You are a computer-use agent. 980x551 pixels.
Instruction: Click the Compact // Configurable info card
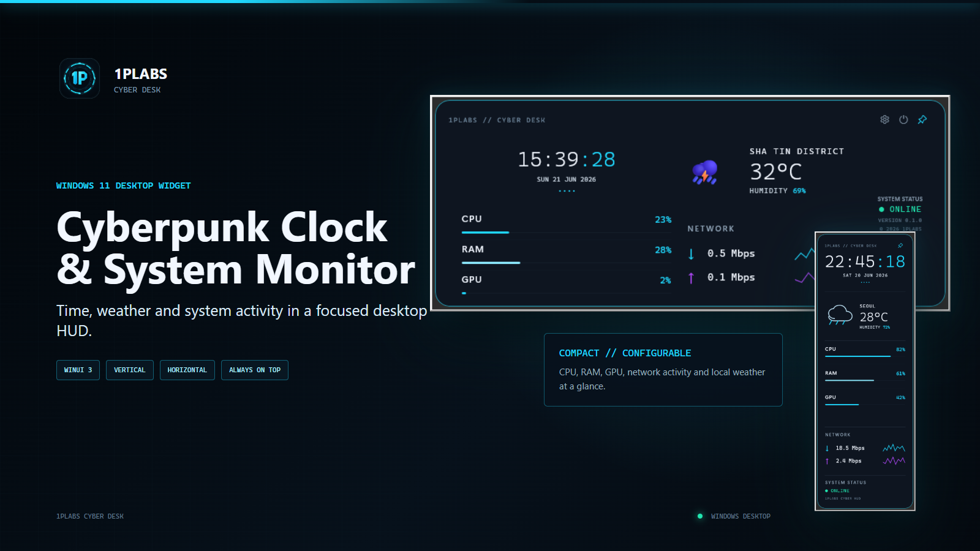[x=663, y=370]
